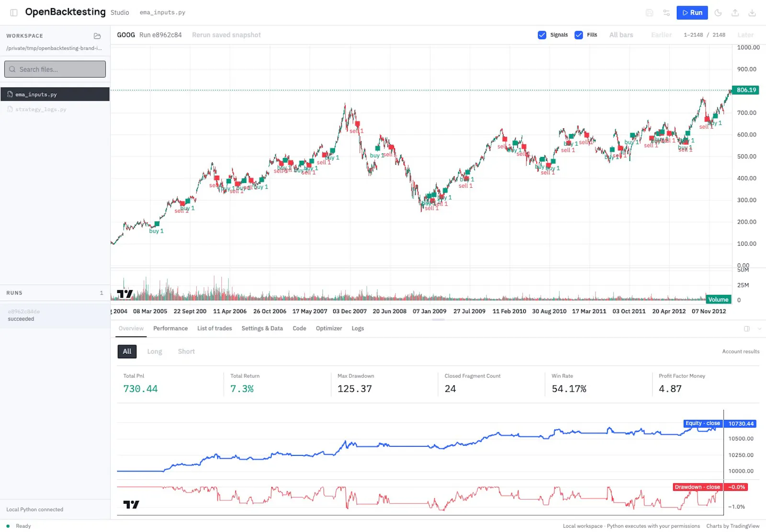Click the Charts by TradingView link
Viewport: 766px width, 532px height.
[x=732, y=526]
